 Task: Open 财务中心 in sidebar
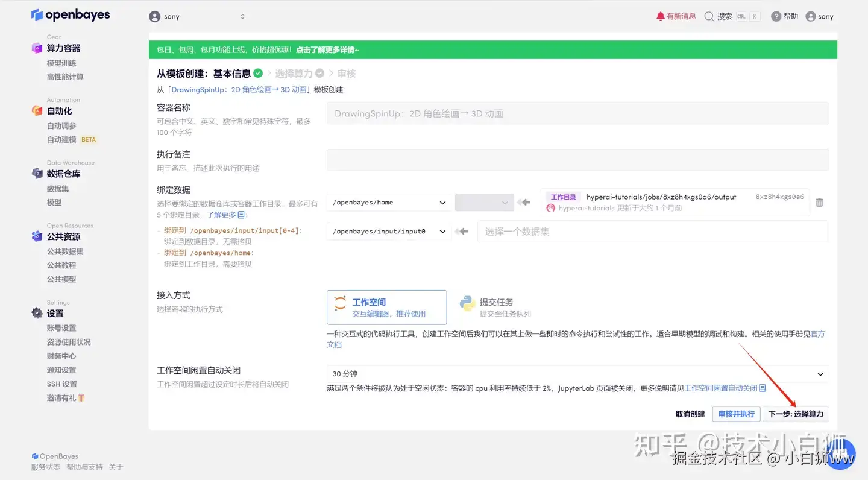pyautogui.click(x=61, y=356)
